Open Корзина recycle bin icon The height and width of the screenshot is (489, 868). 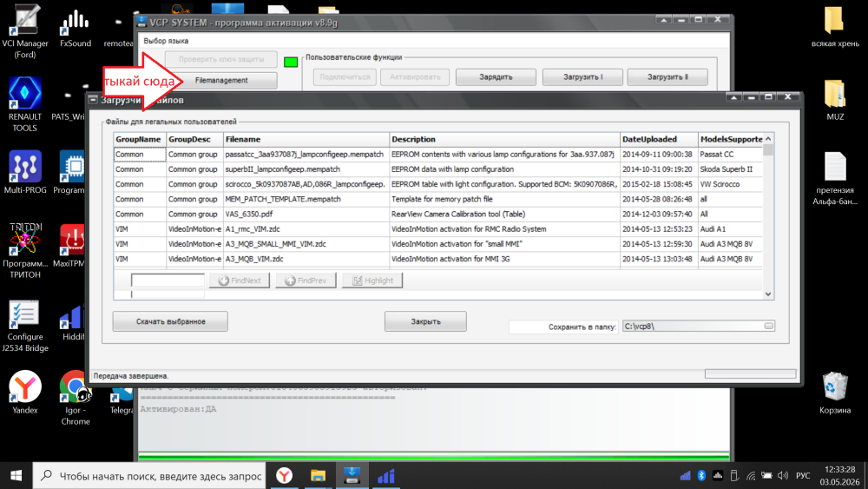(835, 392)
